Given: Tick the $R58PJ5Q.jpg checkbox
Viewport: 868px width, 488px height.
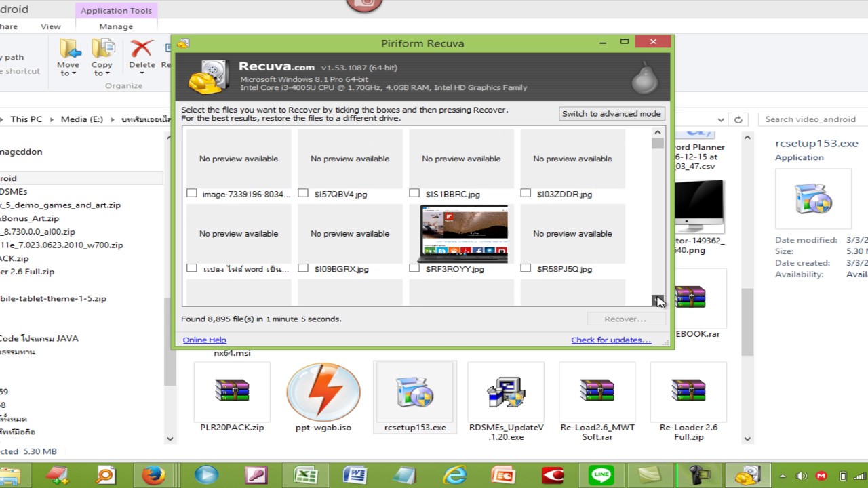Looking at the screenshot, I should pos(526,268).
